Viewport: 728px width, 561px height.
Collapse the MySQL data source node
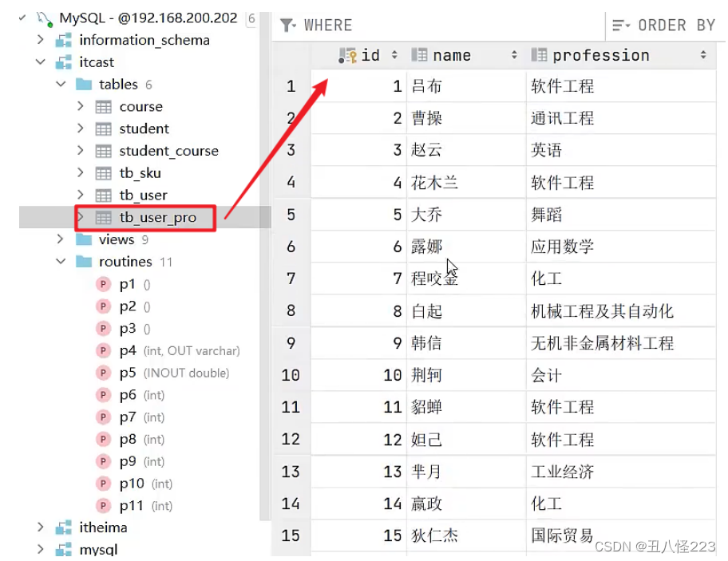click(22, 18)
